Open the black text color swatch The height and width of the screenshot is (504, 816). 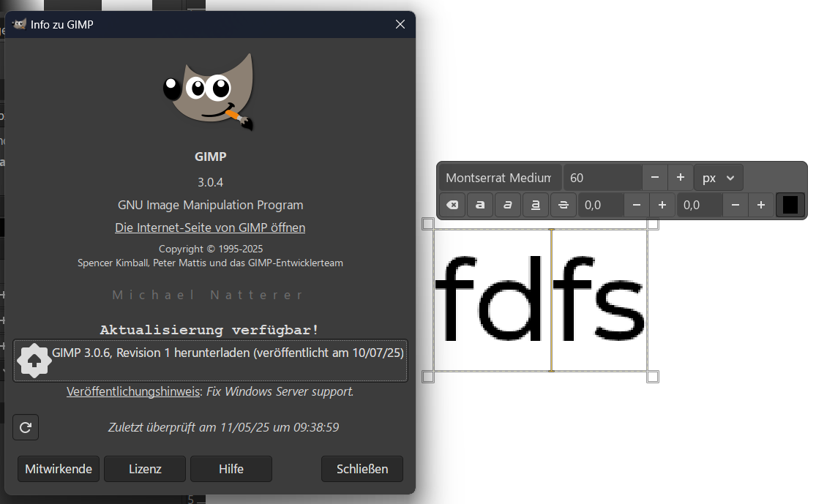pos(790,206)
